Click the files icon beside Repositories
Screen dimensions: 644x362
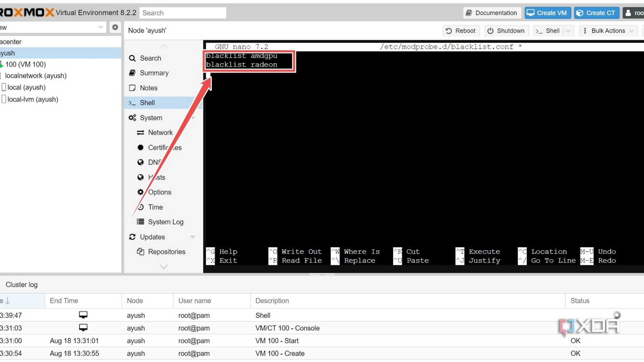141,252
